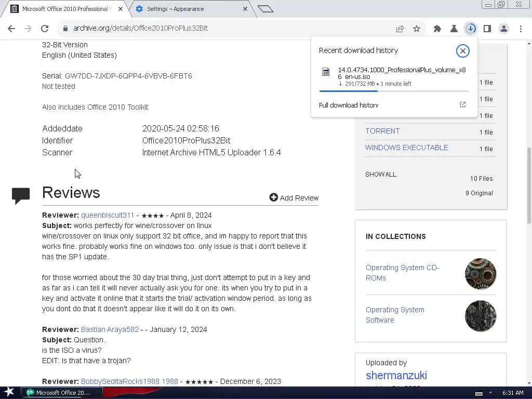Viewport: 532px width, 399px height.
Task: Select Microsoft Office 20... taskbar window button
Action: point(62,393)
